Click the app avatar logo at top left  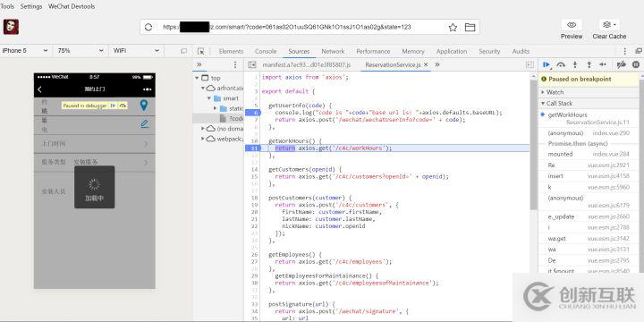[11, 27]
